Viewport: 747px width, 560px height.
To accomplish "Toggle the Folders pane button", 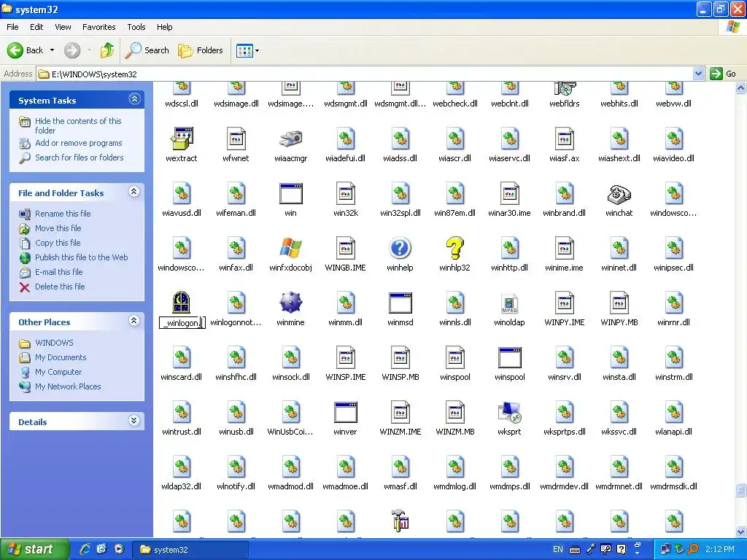I will click(201, 50).
